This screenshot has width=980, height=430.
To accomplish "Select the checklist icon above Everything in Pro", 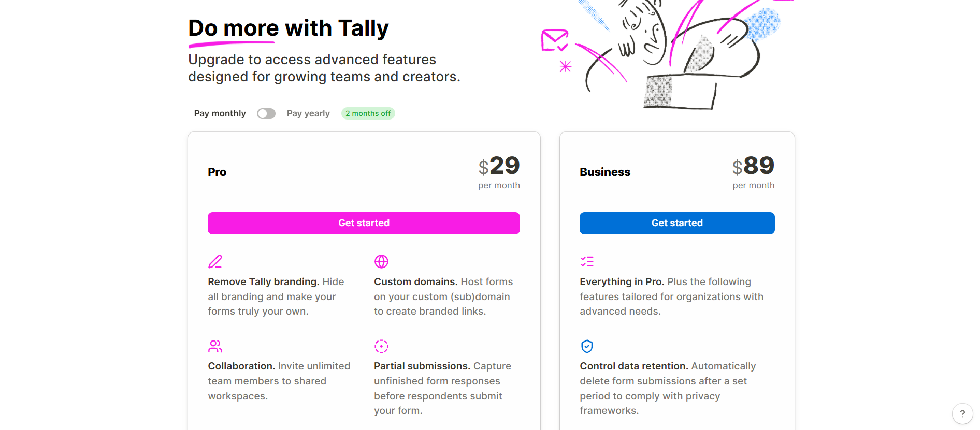I will pos(587,261).
